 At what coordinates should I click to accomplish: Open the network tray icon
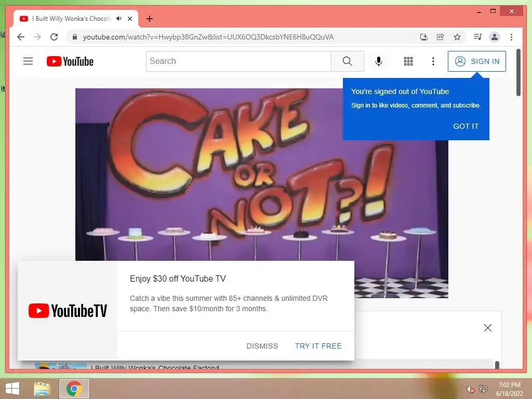pyautogui.click(x=483, y=389)
